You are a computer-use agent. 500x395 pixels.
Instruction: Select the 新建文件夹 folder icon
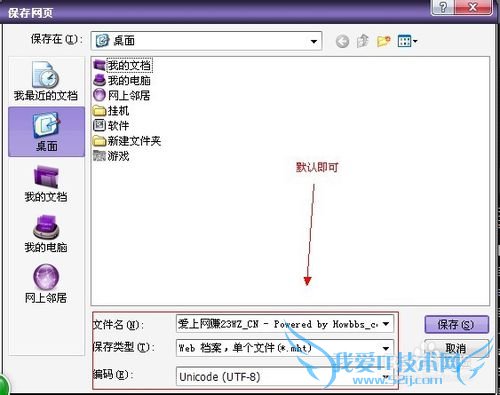[x=99, y=141]
